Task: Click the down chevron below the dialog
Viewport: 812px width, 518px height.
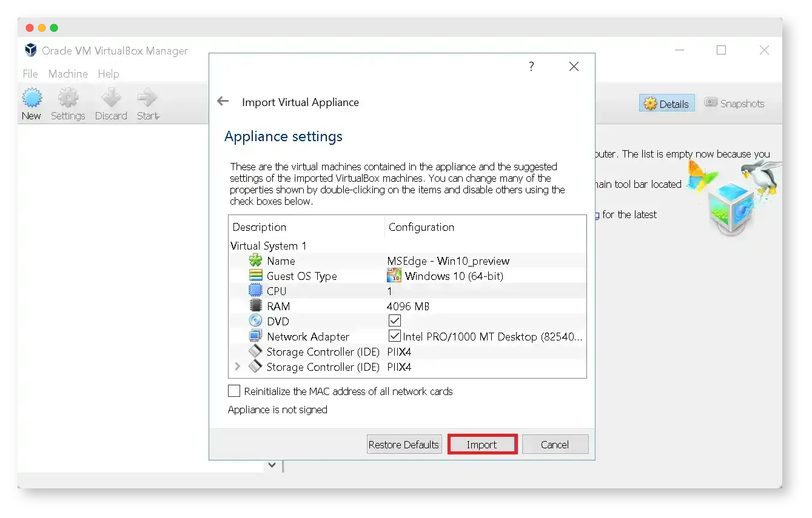Action: click(x=272, y=465)
